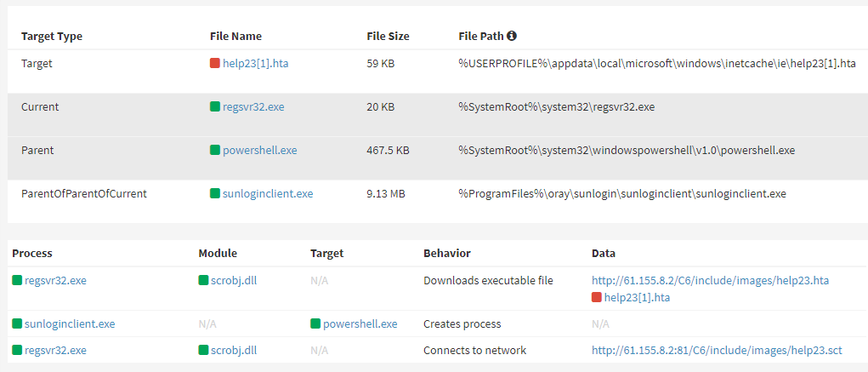Click green icon beside Parent powershell.exe file
Image resolution: width=868 pixels, height=372 pixels.
click(x=215, y=151)
